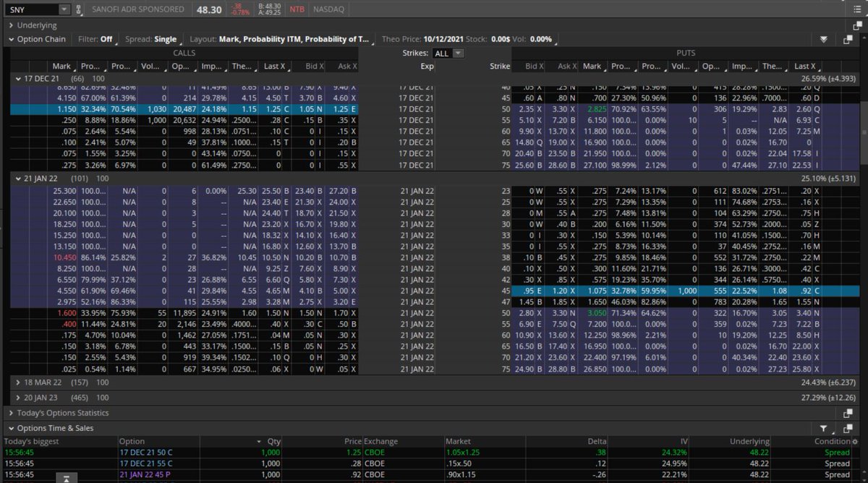Detach Options Time & Sales with its pop-out icon
Viewport: 868px width, 483px height.
848,428
